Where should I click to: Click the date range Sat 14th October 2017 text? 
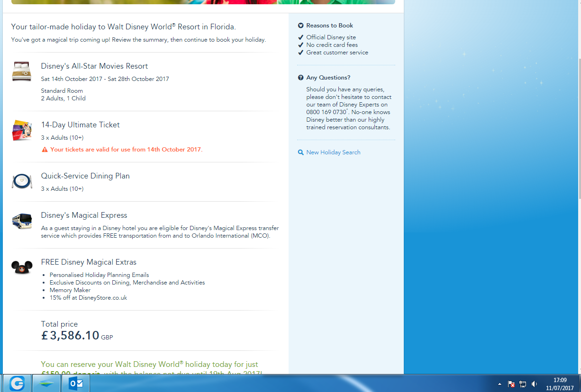click(105, 79)
